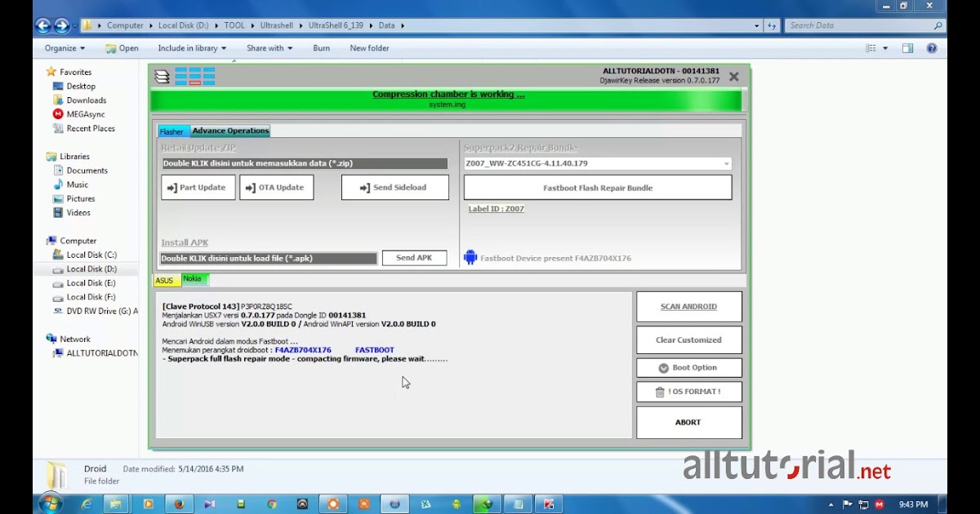The image size is (980, 514).
Task: Switch to Advance Operations tab
Action: (230, 131)
